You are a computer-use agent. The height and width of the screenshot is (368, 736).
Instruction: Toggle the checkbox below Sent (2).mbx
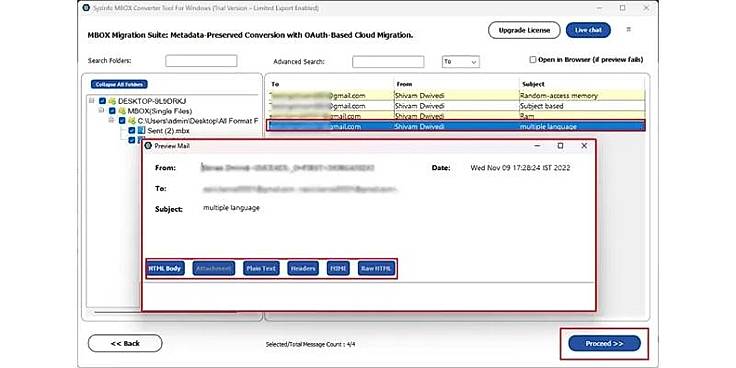131,139
